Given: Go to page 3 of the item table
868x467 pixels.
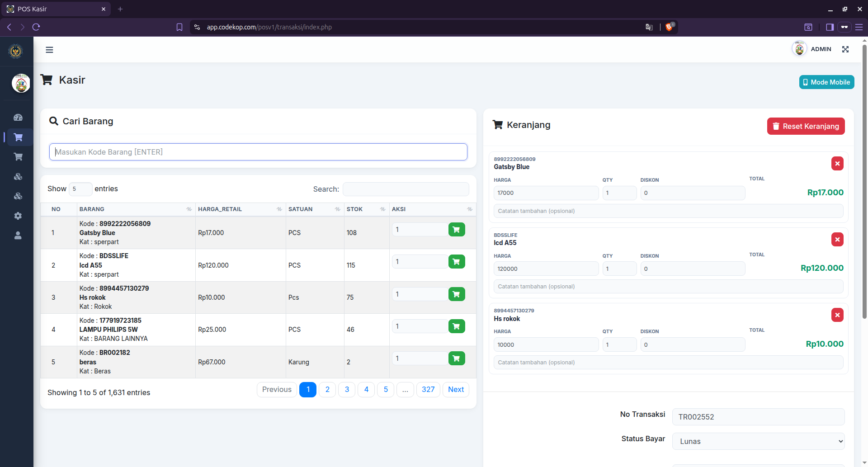Looking at the screenshot, I should click(347, 390).
